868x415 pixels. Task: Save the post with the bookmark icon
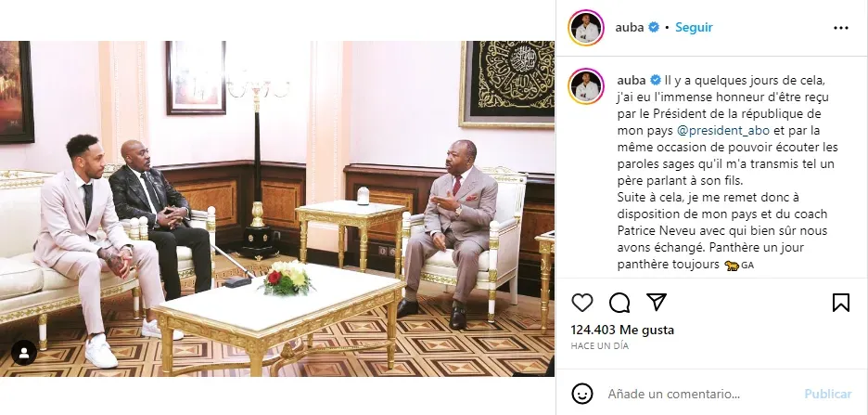pos(841,303)
